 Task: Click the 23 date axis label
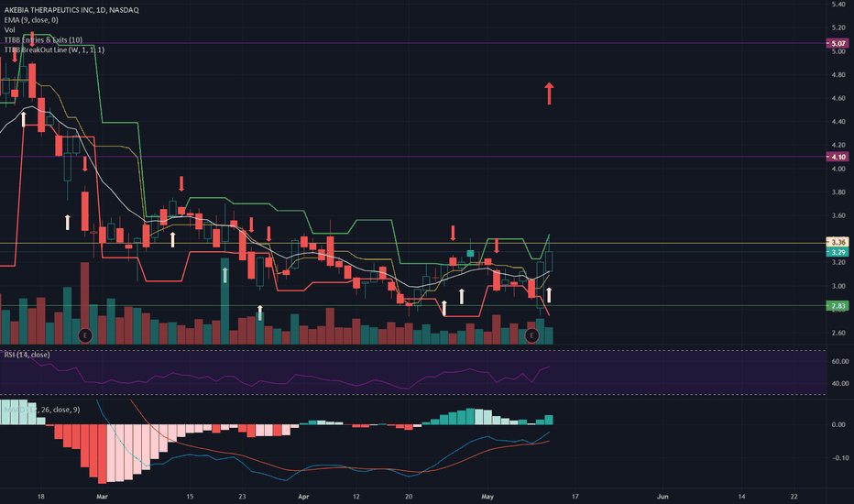pyautogui.click(x=242, y=497)
